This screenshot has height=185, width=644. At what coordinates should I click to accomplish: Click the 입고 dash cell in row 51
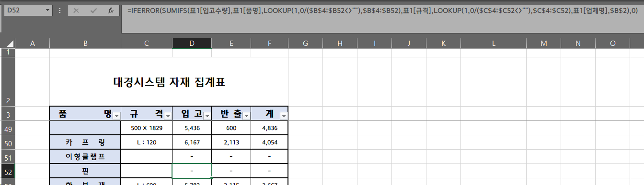[x=192, y=157]
